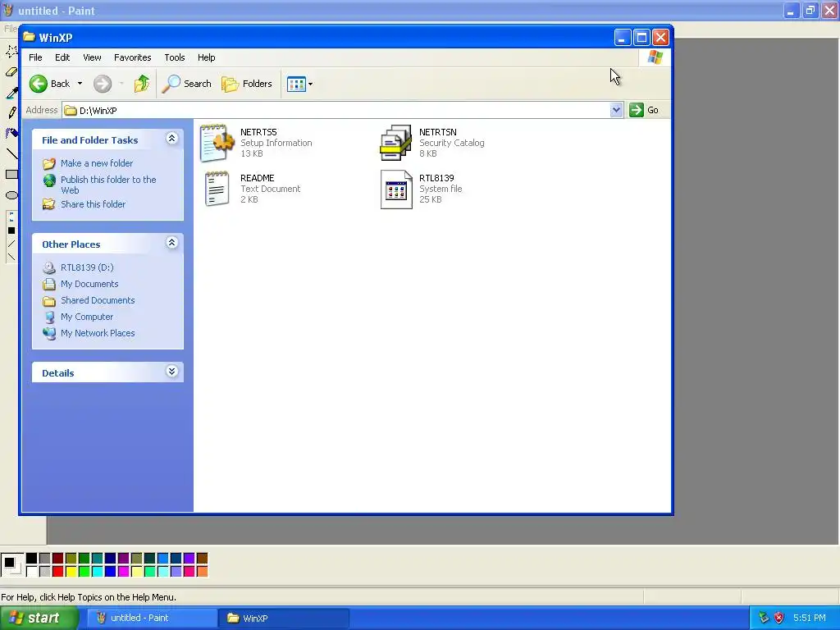Screen dimensions: 840x630
Task: Click the WinXP taskbar button
Action: 284,619
